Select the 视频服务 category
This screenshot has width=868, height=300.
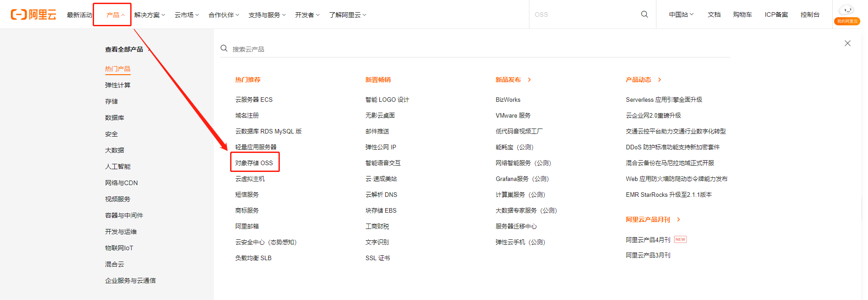pos(118,199)
